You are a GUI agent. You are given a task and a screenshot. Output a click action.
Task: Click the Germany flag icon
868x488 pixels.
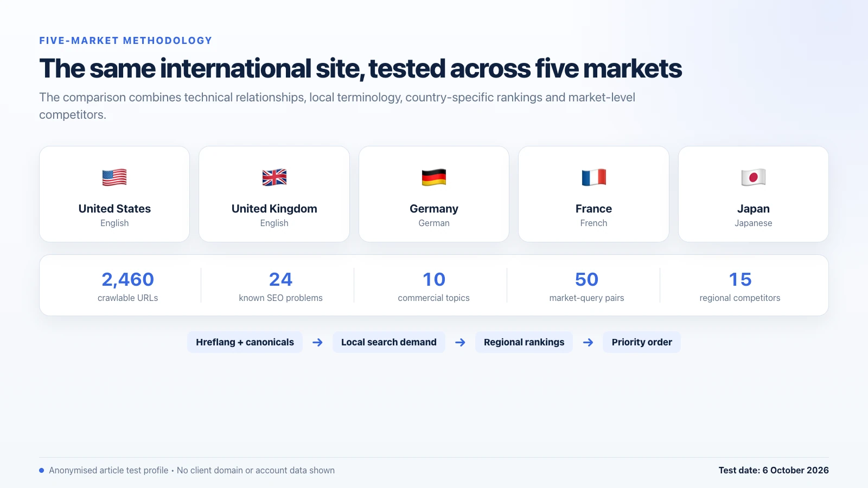click(434, 177)
